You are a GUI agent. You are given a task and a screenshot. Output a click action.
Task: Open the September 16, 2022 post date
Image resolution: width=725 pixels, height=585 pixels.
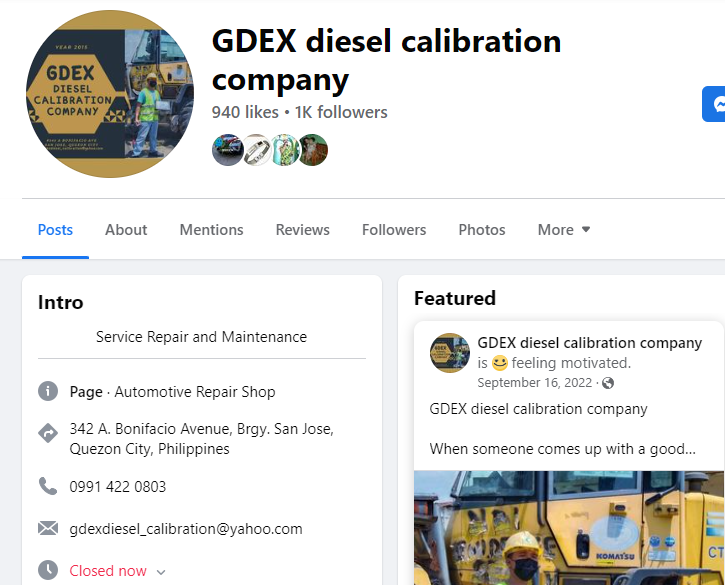(x=535, y=383)
